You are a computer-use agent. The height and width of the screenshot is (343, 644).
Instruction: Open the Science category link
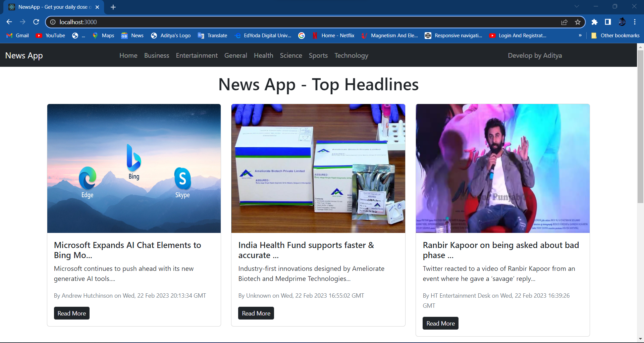291,55
